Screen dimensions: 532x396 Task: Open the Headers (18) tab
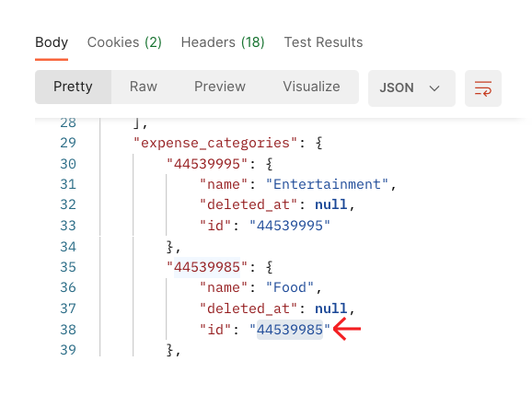point(223,42)
